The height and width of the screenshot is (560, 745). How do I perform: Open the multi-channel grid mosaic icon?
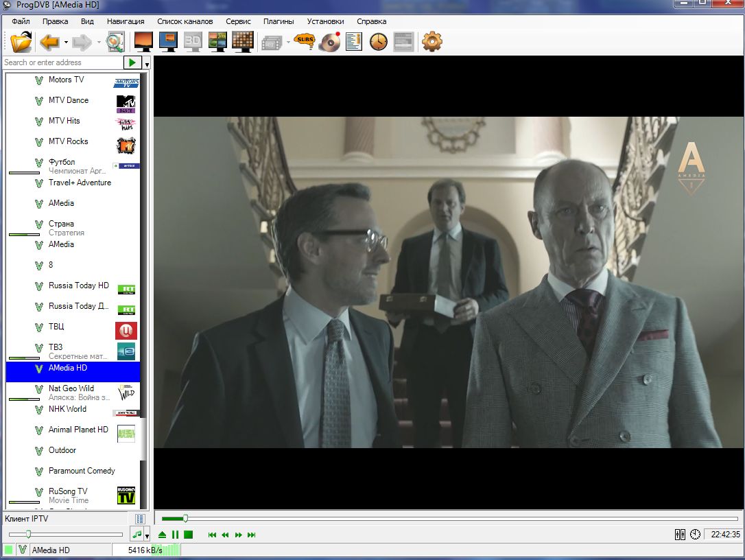pos(242,42)
